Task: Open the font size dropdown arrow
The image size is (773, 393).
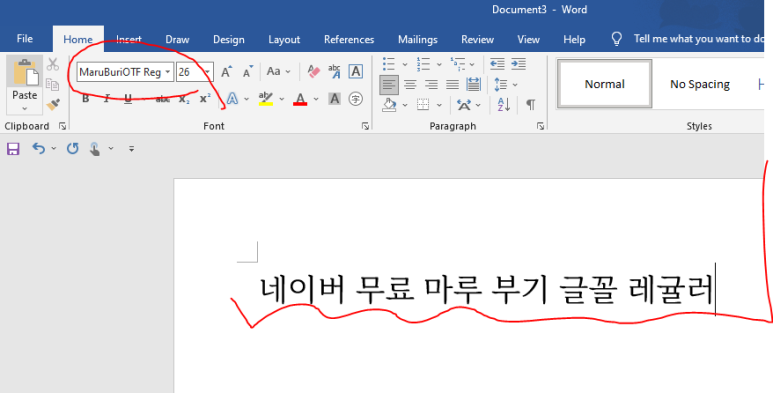Action: [x=208, y=72]
